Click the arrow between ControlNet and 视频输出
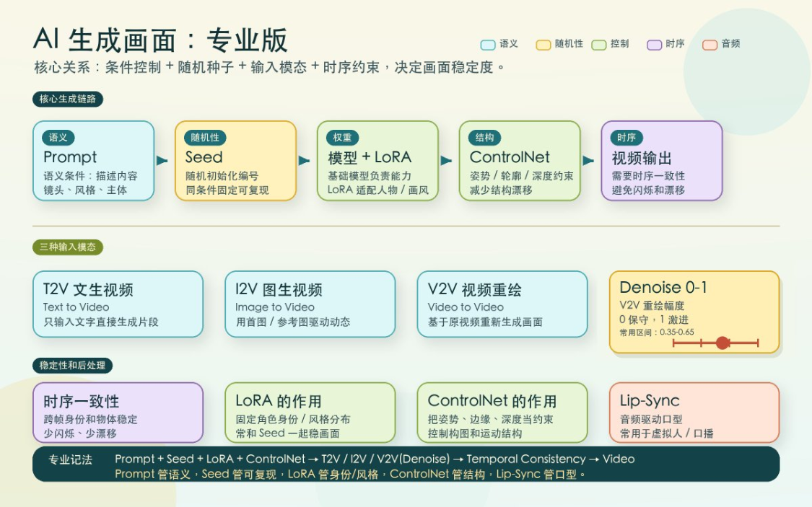 pos(588,161)
